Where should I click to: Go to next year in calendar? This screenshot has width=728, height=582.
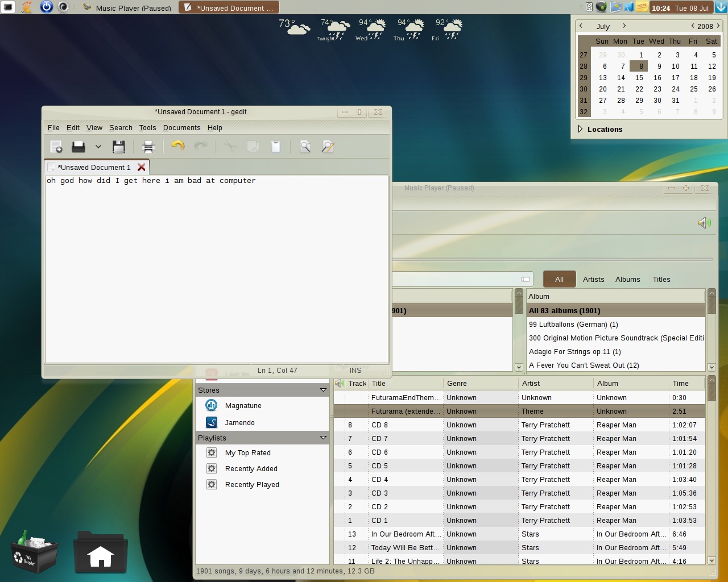coord(718,26)
